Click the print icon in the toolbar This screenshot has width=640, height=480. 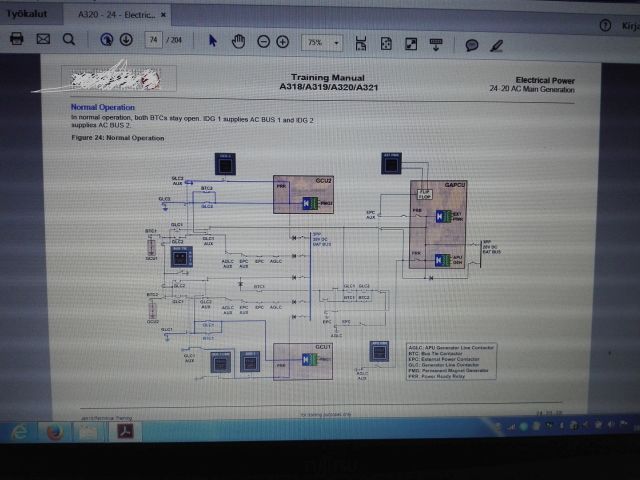coord(17,40)
